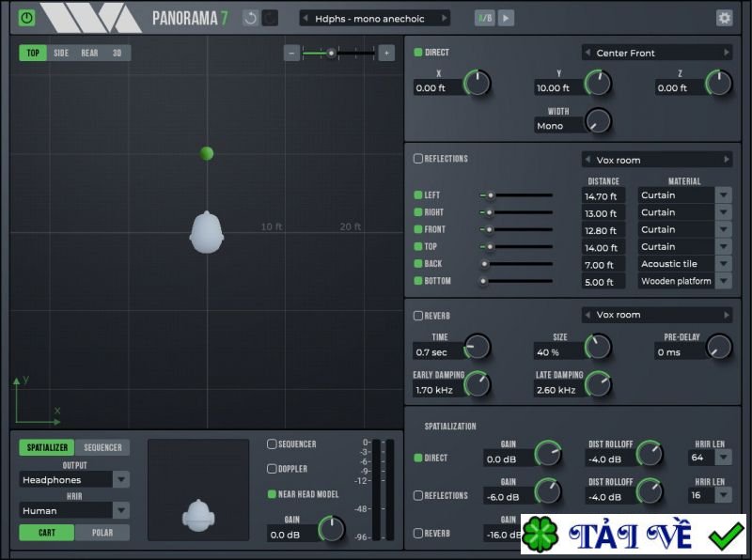This screenshot has width=752, height=560.
Task: Go to next preset after Hdphs mono anechoic
Action: [x=444, y=18]
